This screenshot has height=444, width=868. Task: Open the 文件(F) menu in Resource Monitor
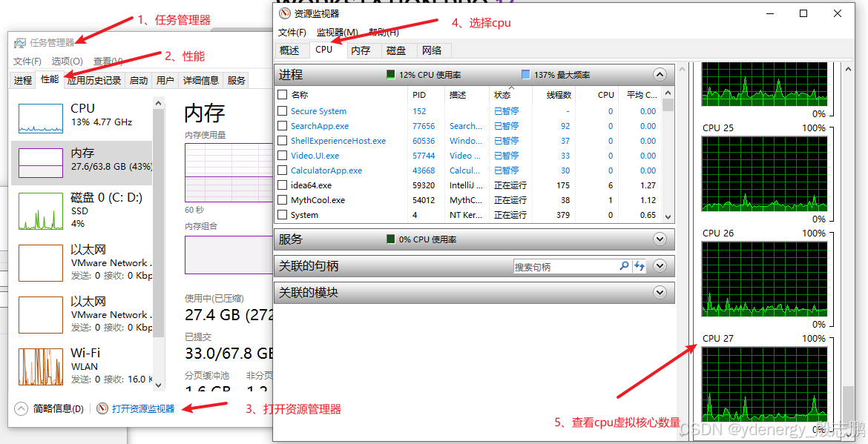click(292, 33)
